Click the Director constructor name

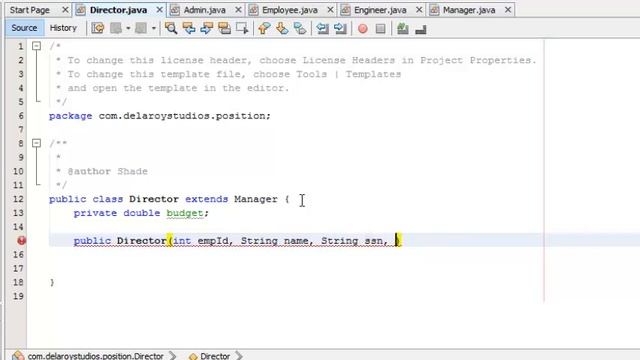tap(141, 241)
